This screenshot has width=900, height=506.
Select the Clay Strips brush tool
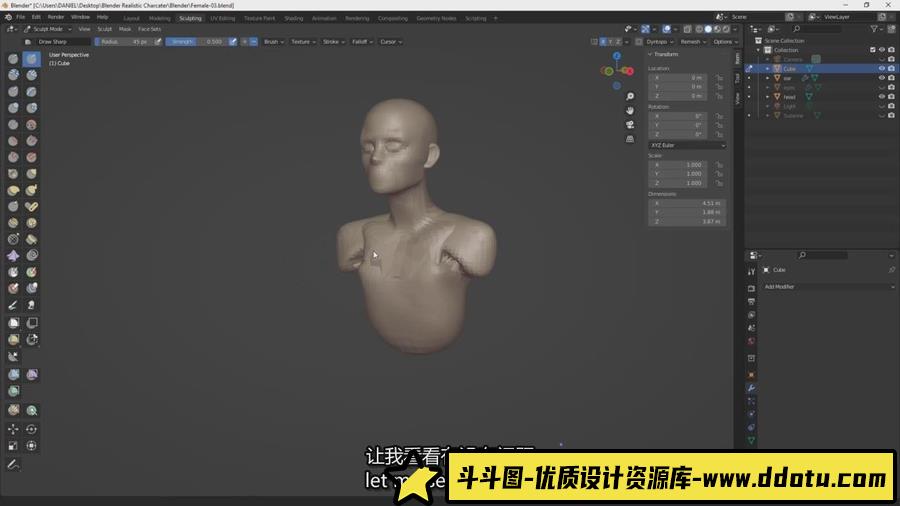point(32,75)
